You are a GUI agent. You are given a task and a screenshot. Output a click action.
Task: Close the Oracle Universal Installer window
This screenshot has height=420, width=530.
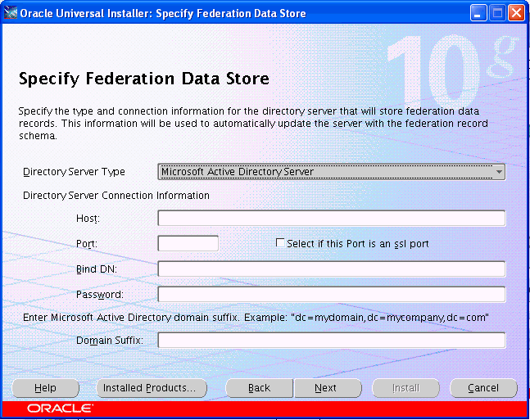(516, 13)
